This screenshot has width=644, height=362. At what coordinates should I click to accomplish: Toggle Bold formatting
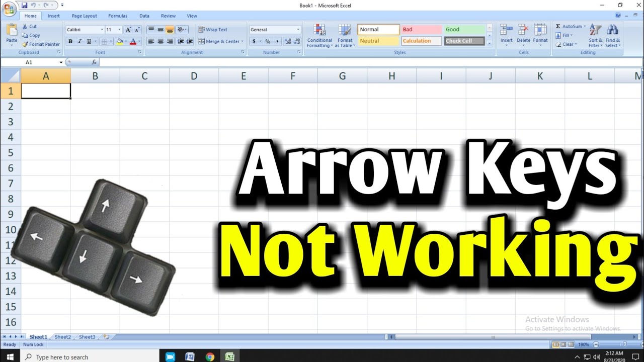tap(70, 41)
